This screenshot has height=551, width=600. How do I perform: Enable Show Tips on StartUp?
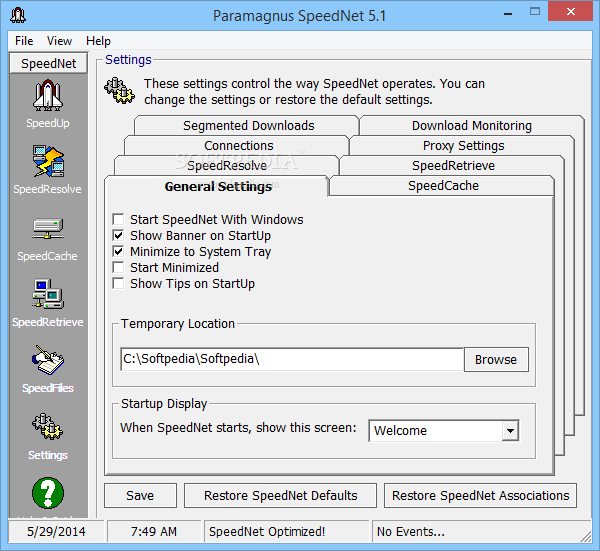(118, 284)
